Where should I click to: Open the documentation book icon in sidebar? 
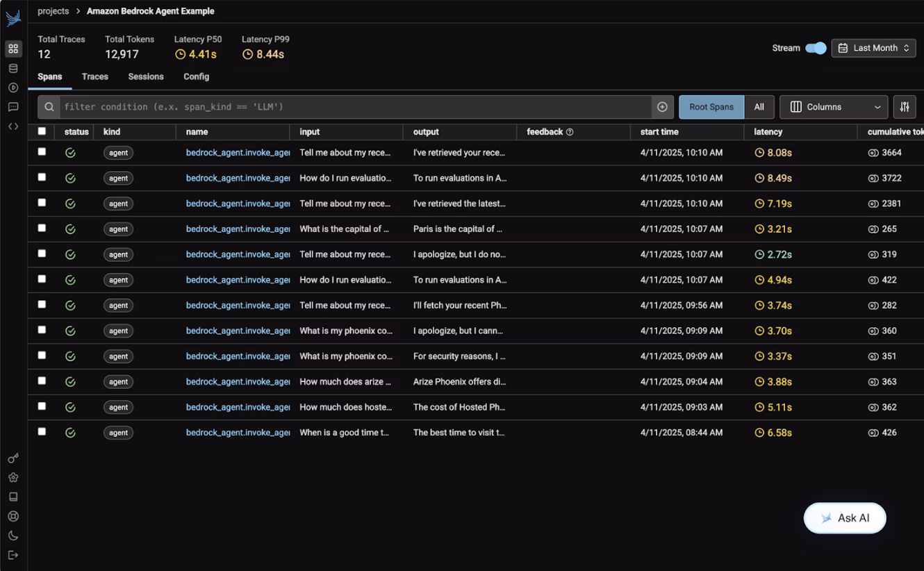tap(13, 497)
